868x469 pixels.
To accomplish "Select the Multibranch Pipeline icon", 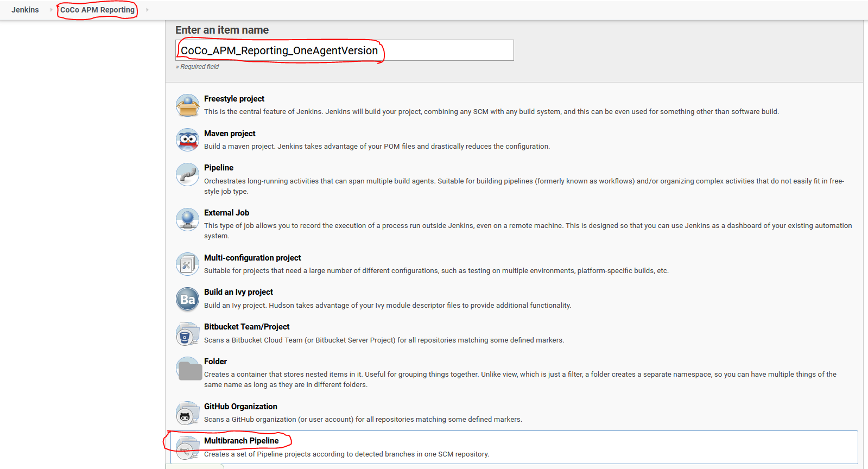I will click(188, 448).
